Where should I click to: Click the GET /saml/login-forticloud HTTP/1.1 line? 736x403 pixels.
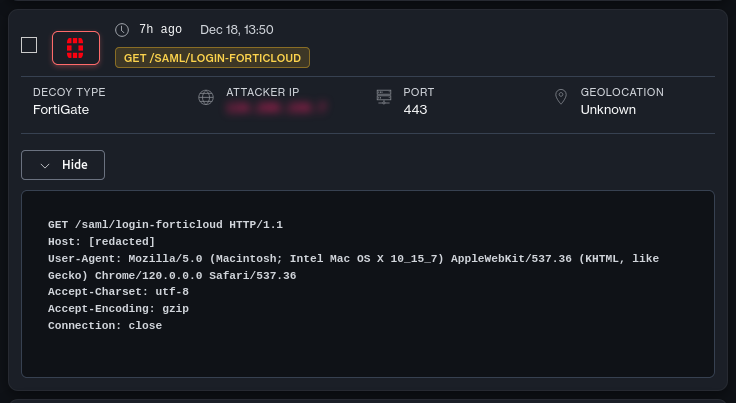pyautogui.click(x=165, y=225)
